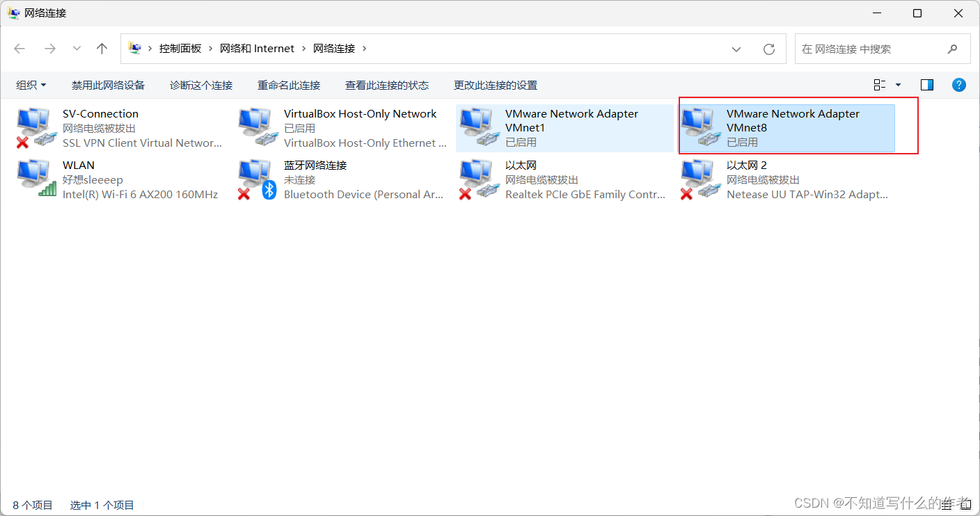Switch to details view in status bar
Image resolution: width=980 pixels, height=516 pixels.
[x=947, y=505]
